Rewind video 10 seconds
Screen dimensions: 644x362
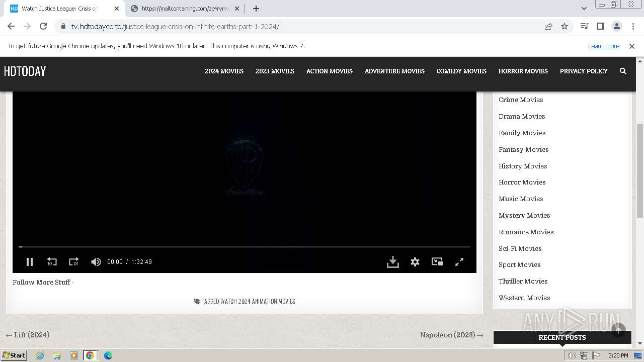pyautogui.click(x=52, y=262)
